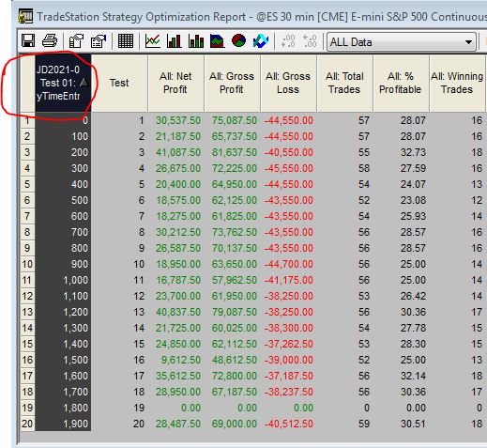
Task: Click the All: % Profitable column header
Action: pos(401,83)
